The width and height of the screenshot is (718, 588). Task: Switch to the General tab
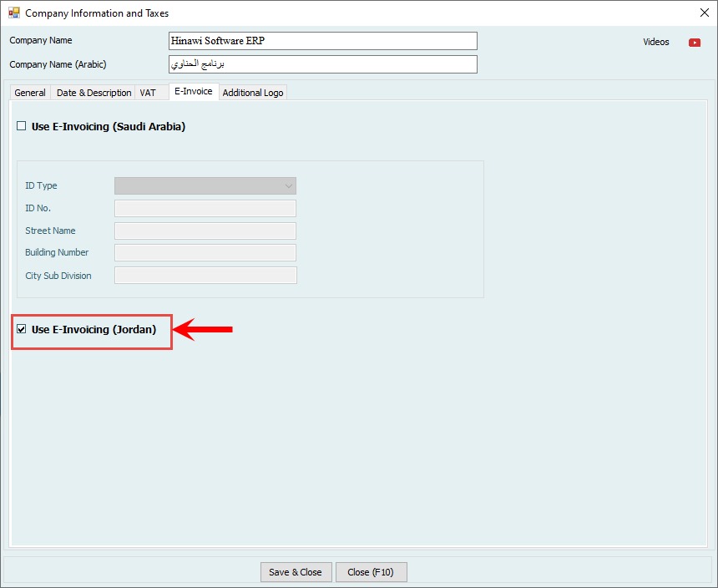click(30, 93)
